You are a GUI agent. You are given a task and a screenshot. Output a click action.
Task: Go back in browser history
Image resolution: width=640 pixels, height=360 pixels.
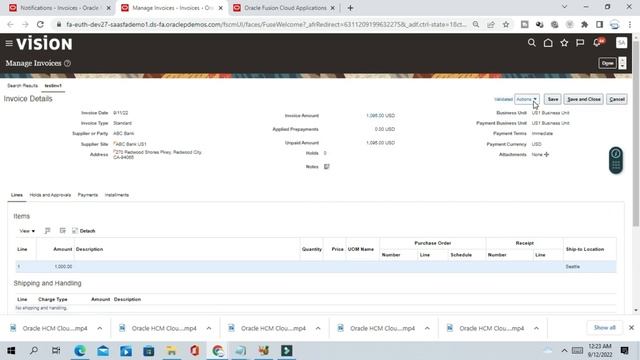10,24
